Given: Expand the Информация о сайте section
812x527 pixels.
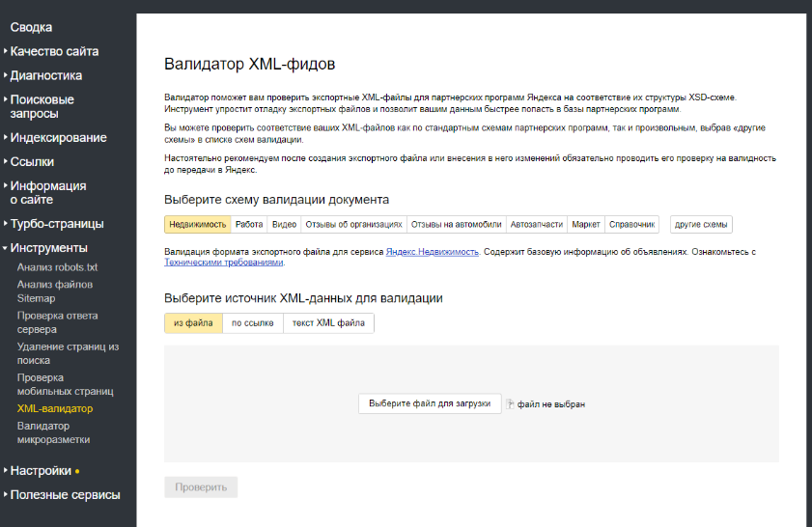Looking at the screenshot, I should coord(48,193).
